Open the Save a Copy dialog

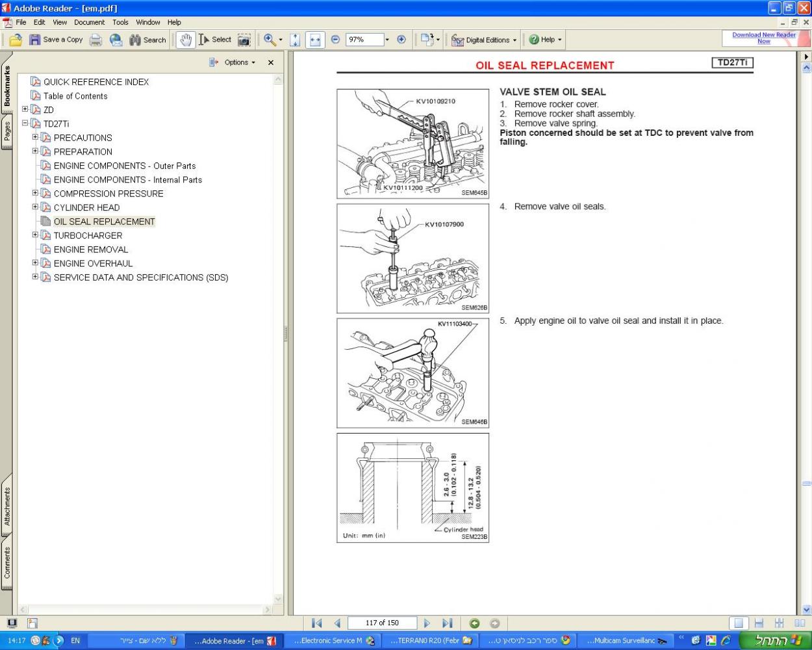(x=56, y=40)
